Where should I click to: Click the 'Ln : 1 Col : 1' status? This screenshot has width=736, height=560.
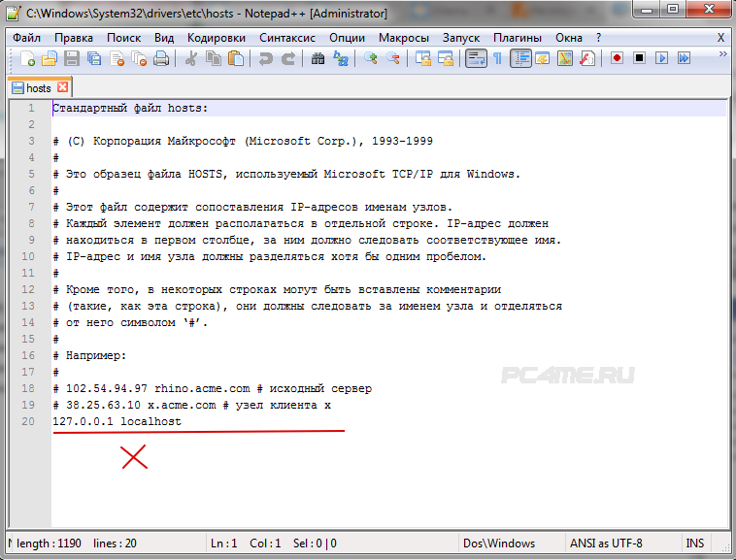(x=246, y=544)
